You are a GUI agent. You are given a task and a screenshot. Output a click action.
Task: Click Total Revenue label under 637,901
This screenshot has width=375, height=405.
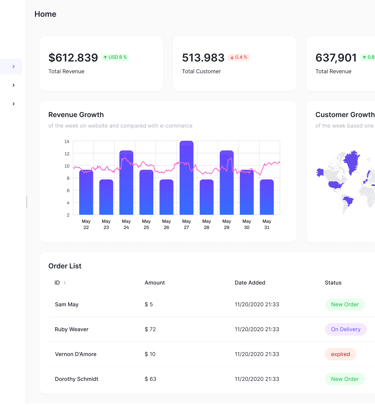click(x=333, y=71)
